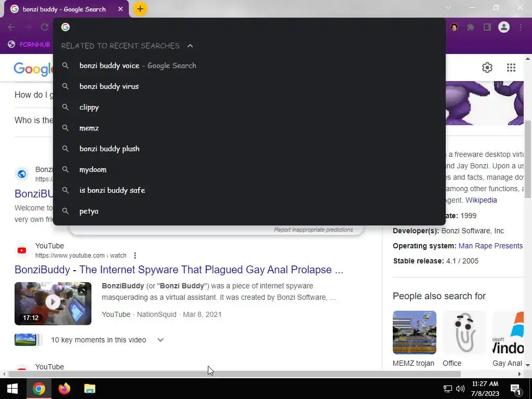Click Chrome in the taskbar

coord(38,389)
